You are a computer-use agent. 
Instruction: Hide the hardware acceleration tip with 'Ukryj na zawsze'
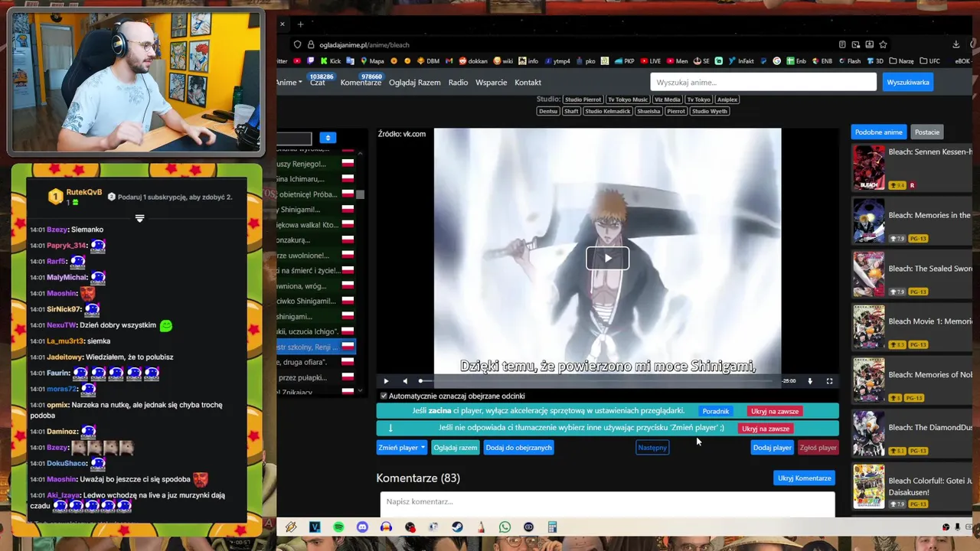point(775,411)
